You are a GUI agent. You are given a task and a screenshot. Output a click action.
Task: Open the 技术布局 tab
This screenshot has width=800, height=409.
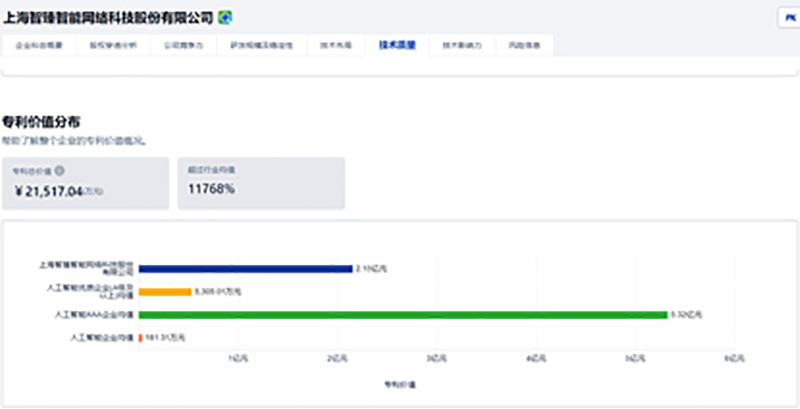[334, 45]
